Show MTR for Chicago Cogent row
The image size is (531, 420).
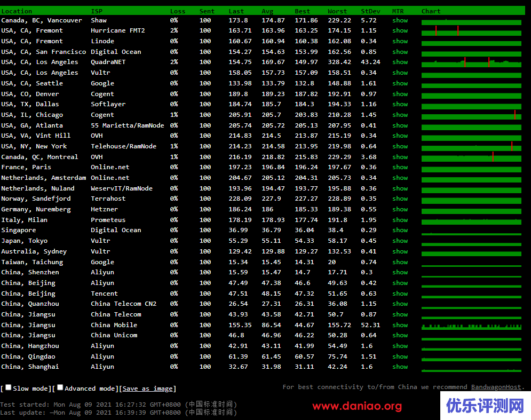click(400, 115)
